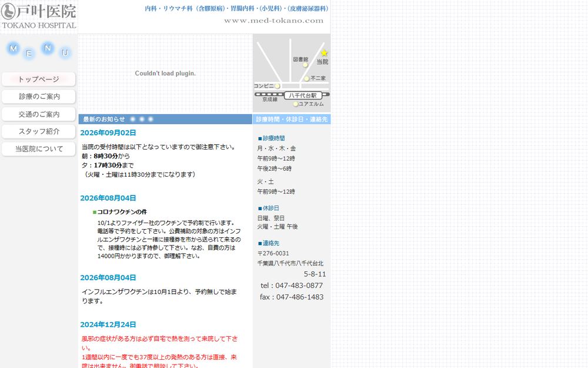Open the 交通のご案内 menu button

click(39, 114)
